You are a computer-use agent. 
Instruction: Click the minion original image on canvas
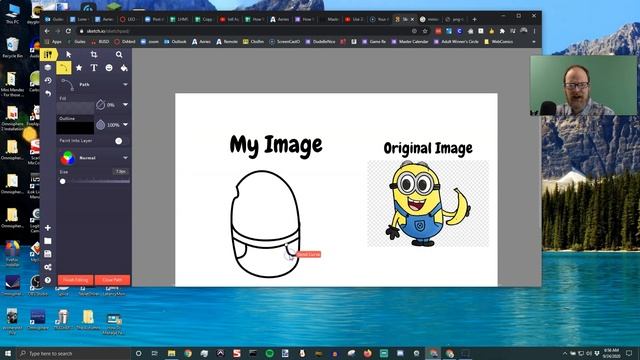428,203
